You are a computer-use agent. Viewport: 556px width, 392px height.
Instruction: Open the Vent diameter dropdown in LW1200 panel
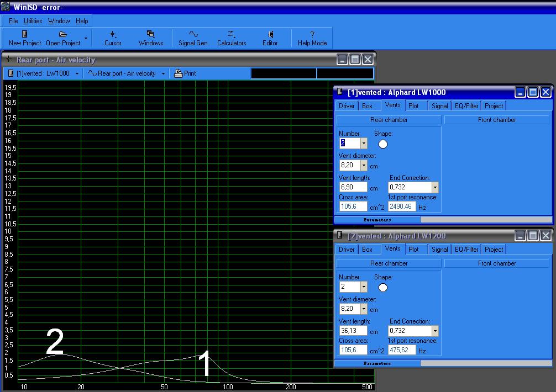[x=364, y=309]
